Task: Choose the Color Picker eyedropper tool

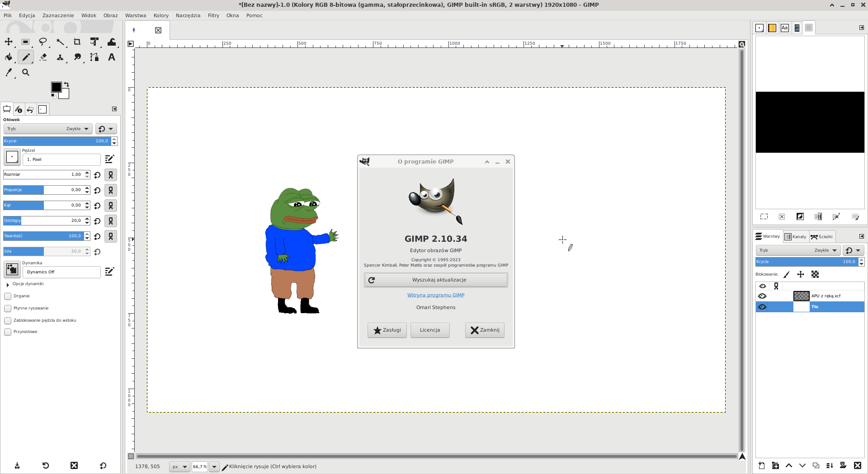Action: coord(9,72)
